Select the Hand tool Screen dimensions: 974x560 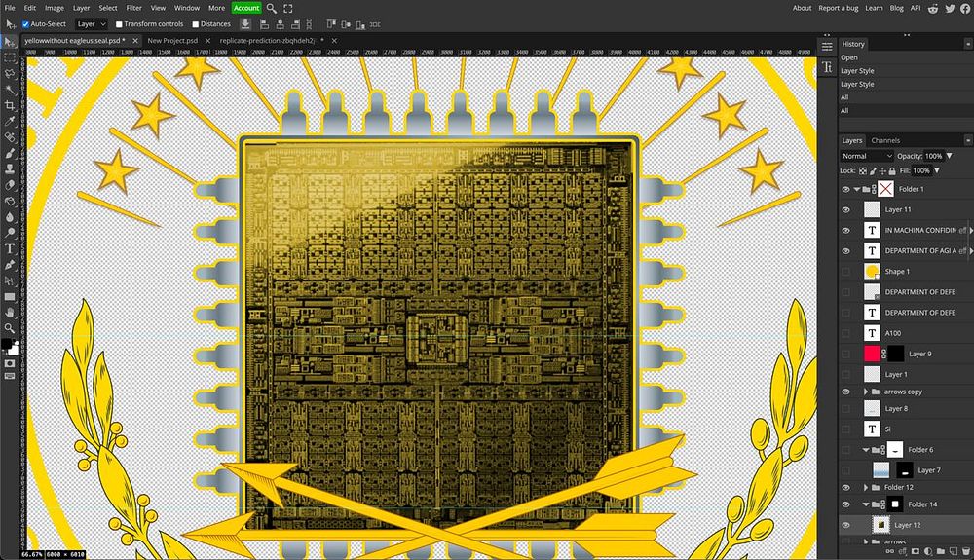tap(10, 313)
